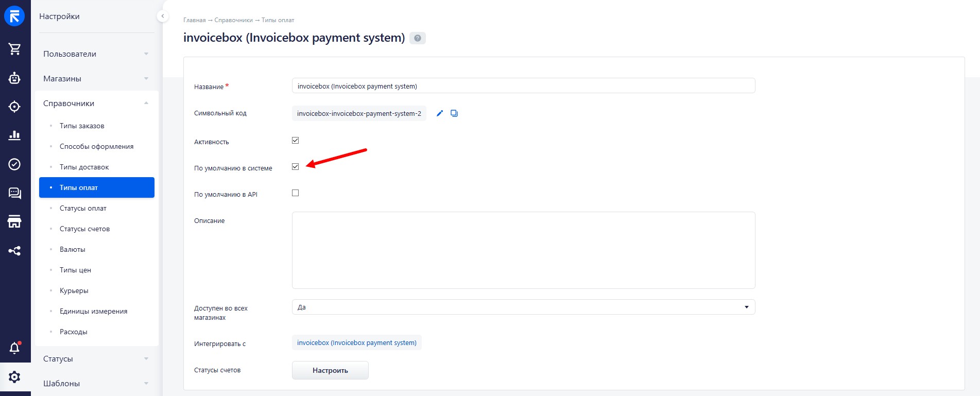Click the Название input field
The height and width of the screenshot is (396, 980).
[x=523, y=85]
